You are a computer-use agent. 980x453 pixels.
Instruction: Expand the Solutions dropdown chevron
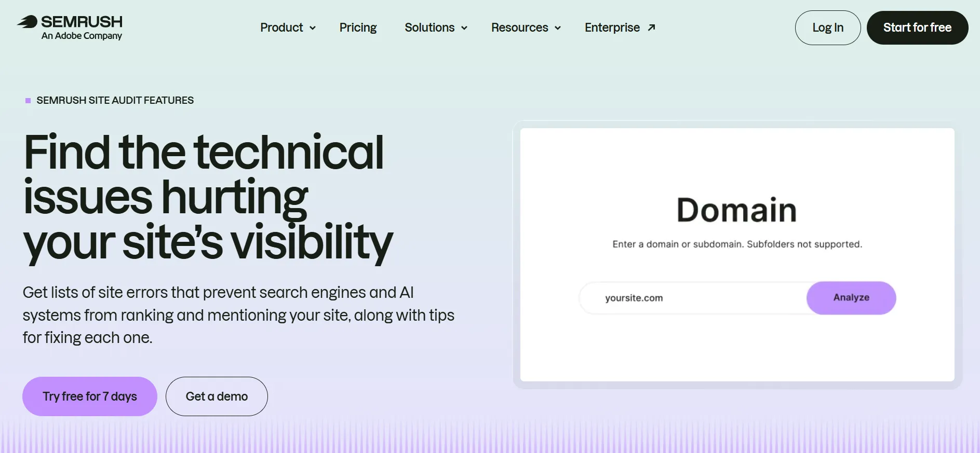[x=464, y=28]
